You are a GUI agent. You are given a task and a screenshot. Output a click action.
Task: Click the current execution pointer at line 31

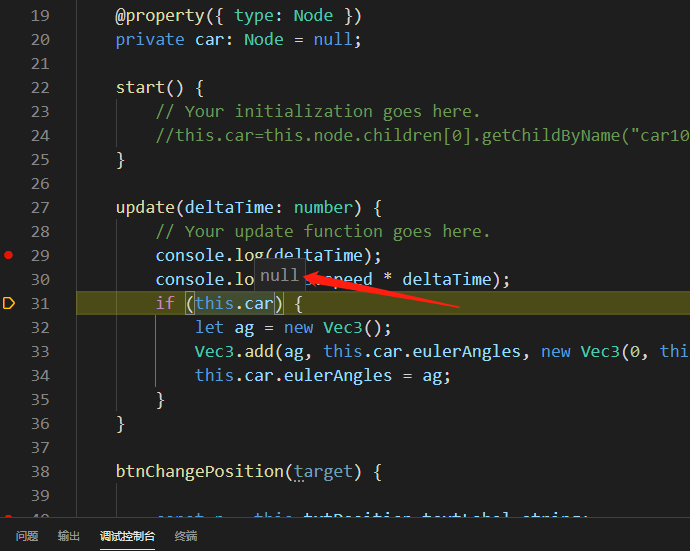[9, 303]
